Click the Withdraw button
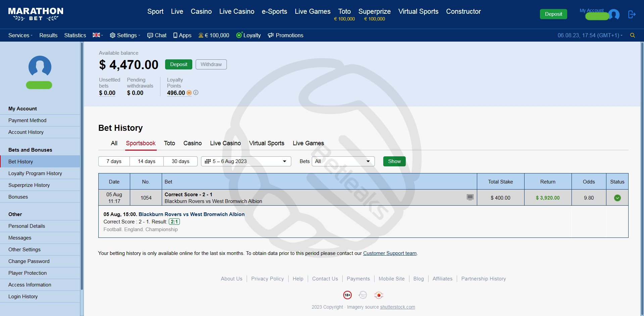 211,64
